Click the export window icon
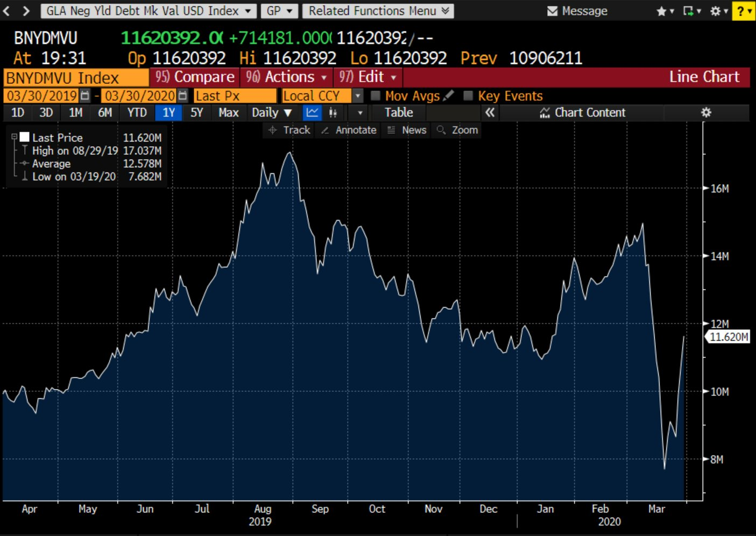756x536 pixels. click(x=688, y=11)
